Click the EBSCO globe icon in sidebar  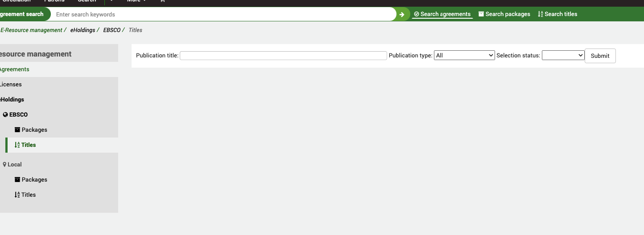point(5,115)
